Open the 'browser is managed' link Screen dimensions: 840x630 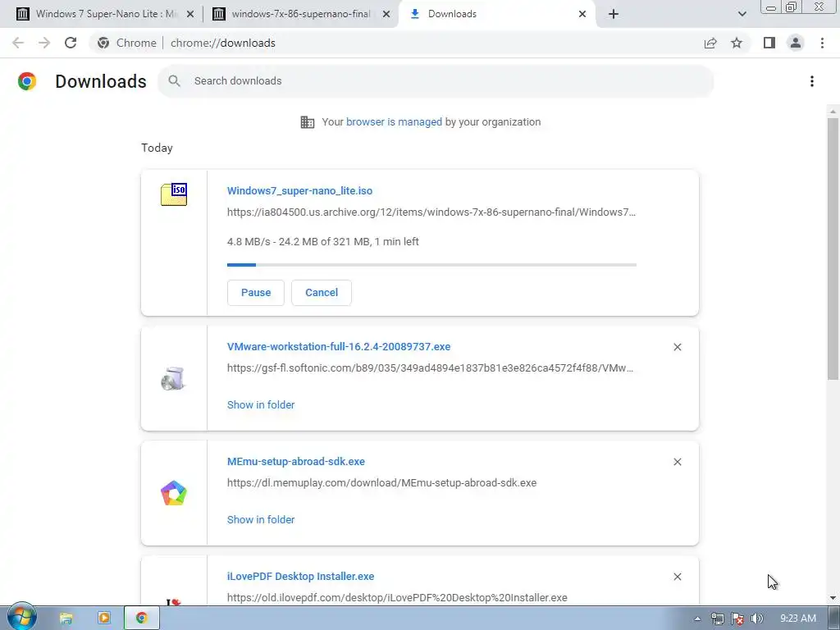[394, 122]
